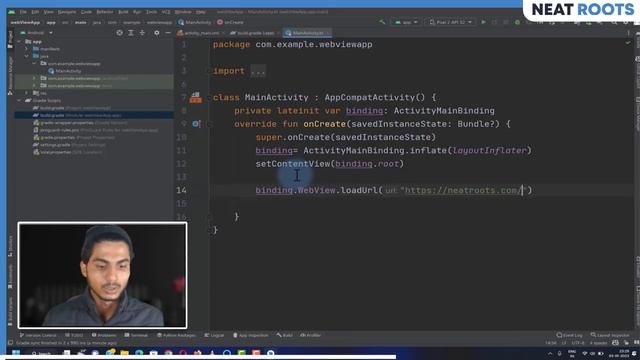Open the app run configuration dropdown
This screenshot has width=640, height=360.
pyautogui.click(x=406, y=22)
